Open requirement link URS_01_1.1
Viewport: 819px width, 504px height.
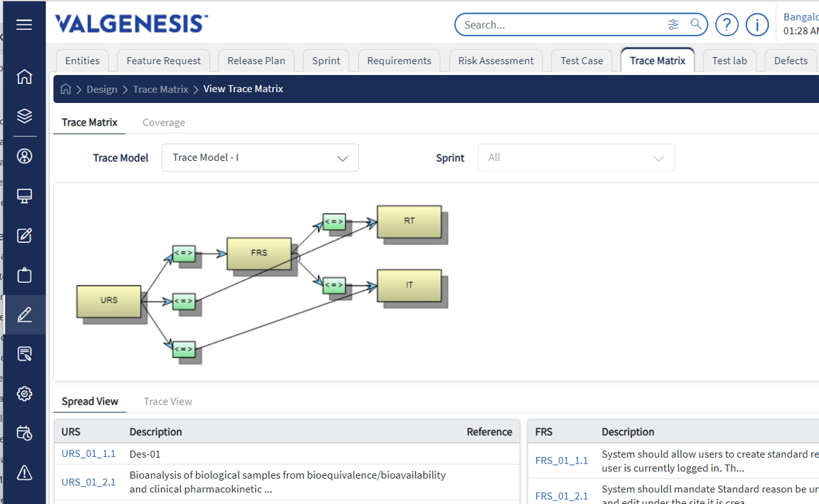pyautogui.click(x=88, y=454)
